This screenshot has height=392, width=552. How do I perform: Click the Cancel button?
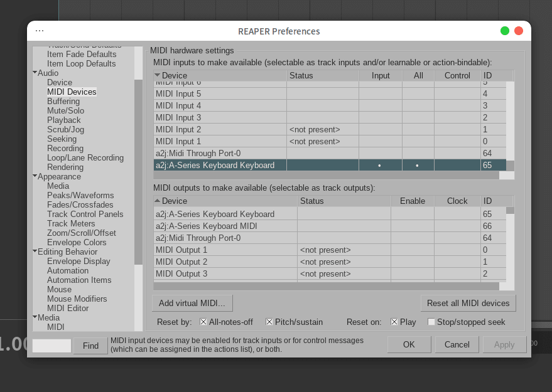pyautogui.click(x=457, y=344)
